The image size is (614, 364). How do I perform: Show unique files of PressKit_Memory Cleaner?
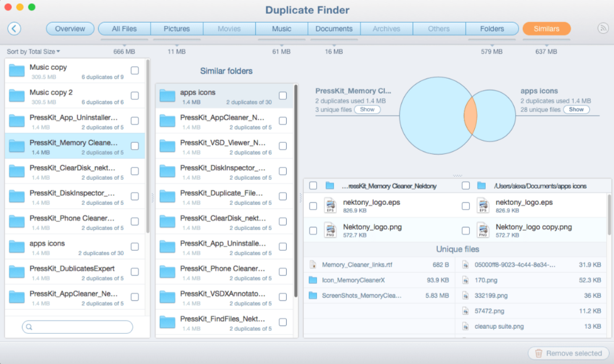[x=367, y=109]
